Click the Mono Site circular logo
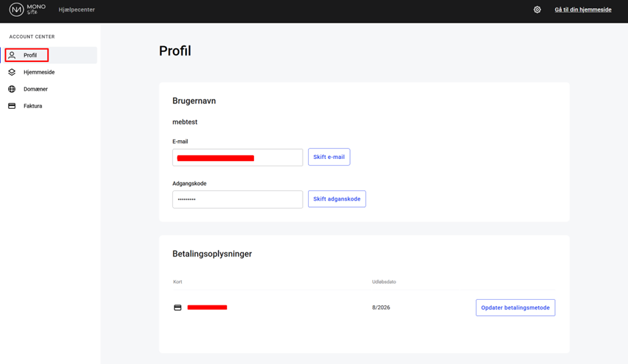Screen dimensions: 628x364 click(x=17, y=10)
